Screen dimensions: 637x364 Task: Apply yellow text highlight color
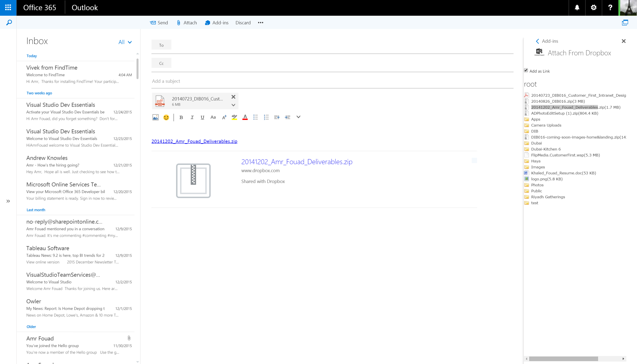tap(234, 117)
